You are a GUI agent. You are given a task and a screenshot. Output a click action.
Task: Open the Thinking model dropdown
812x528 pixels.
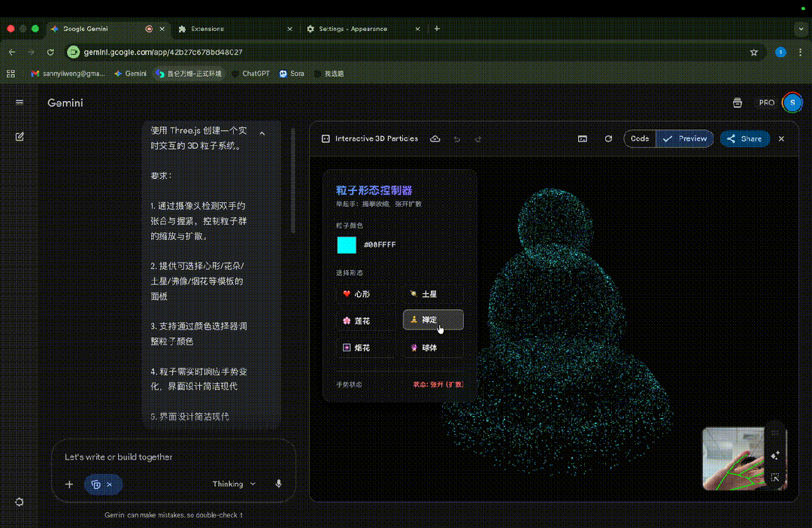pyautogui.click(x=234, y=484)
